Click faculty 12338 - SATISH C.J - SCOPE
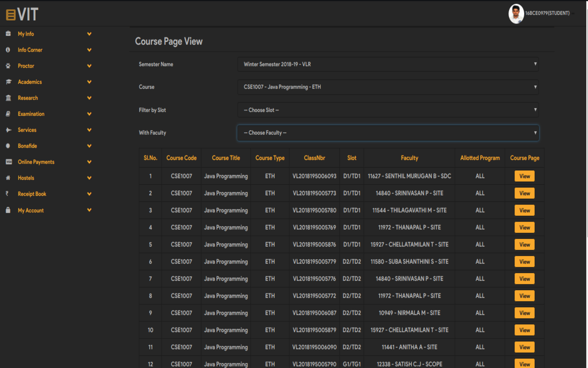 409,364
